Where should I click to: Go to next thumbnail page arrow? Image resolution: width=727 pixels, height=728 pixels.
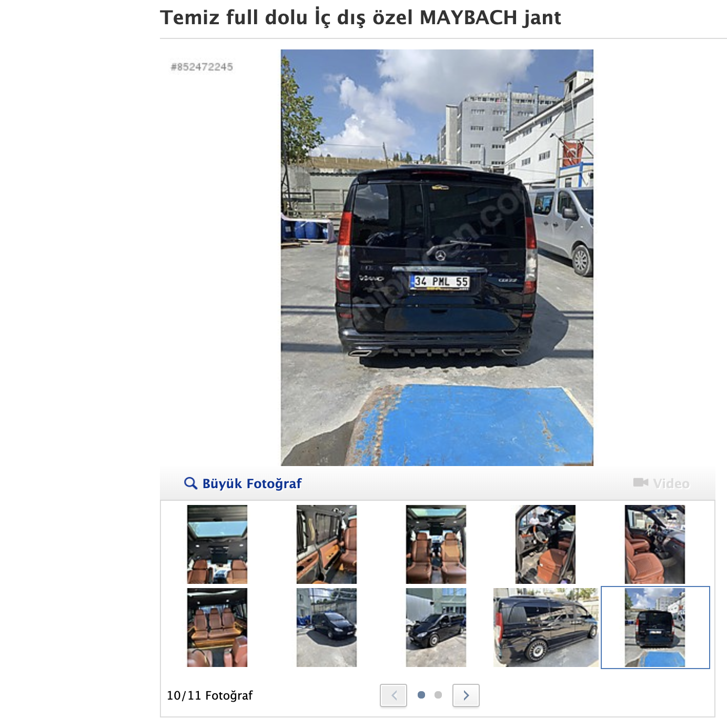[x=466, y=695]
